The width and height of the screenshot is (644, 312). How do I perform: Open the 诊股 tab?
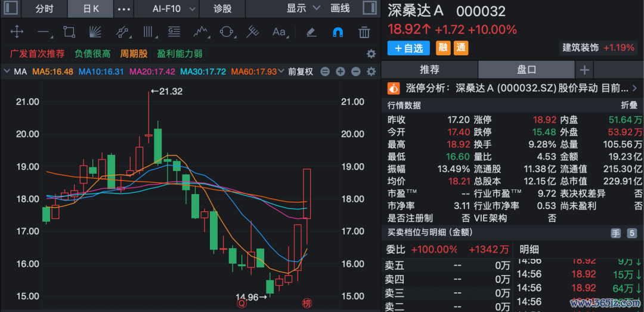click(x=222, y=8)
